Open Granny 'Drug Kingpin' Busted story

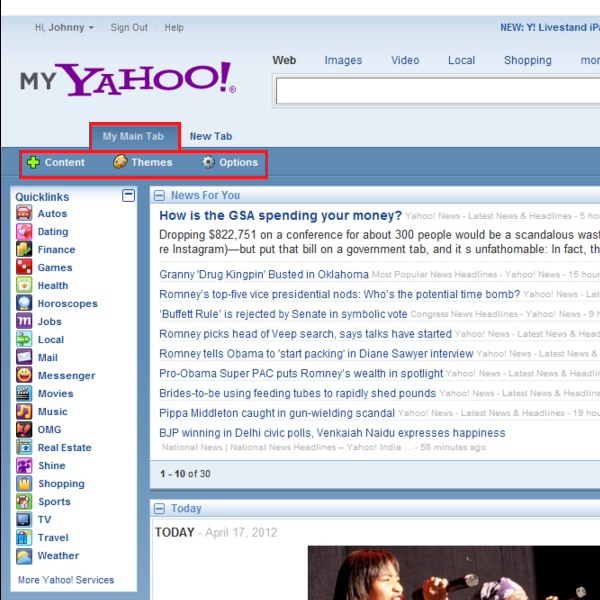(264, 274)
